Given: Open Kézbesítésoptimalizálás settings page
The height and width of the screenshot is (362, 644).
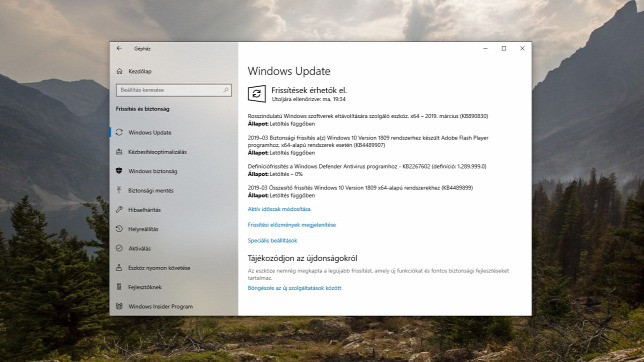Looking at the screenshot, I should [x=158, y=152].
